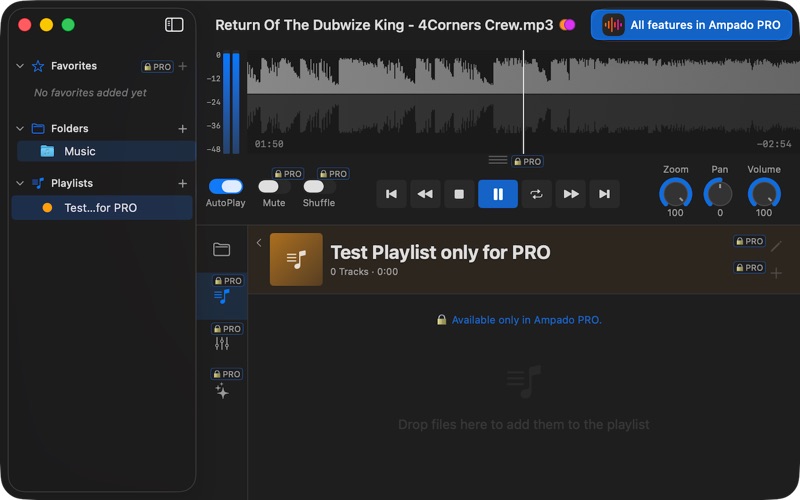Screen dimensions: 800x500
Task: Click the track title filename
Action: click(x=384, y=25)
